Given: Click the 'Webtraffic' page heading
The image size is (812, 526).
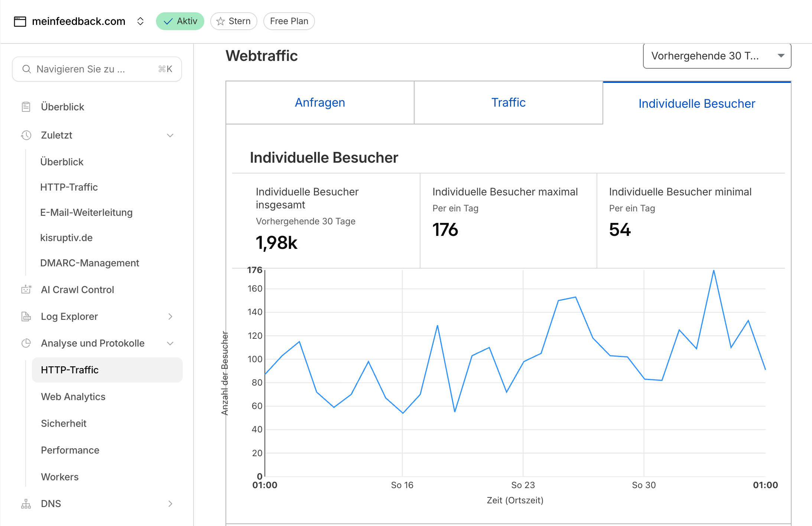Looking at the screenshot, I should (262, 56).
